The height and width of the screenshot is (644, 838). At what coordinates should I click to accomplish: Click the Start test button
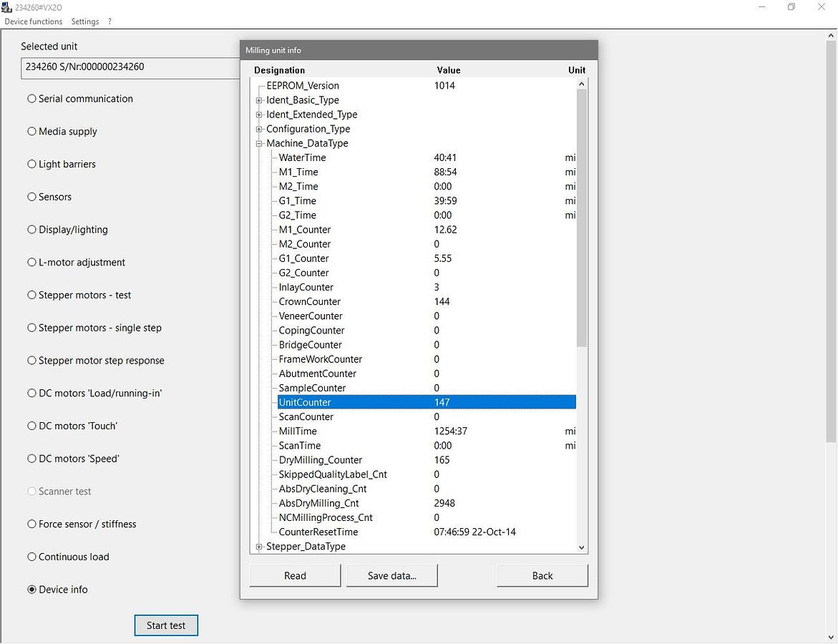(166, 625)
